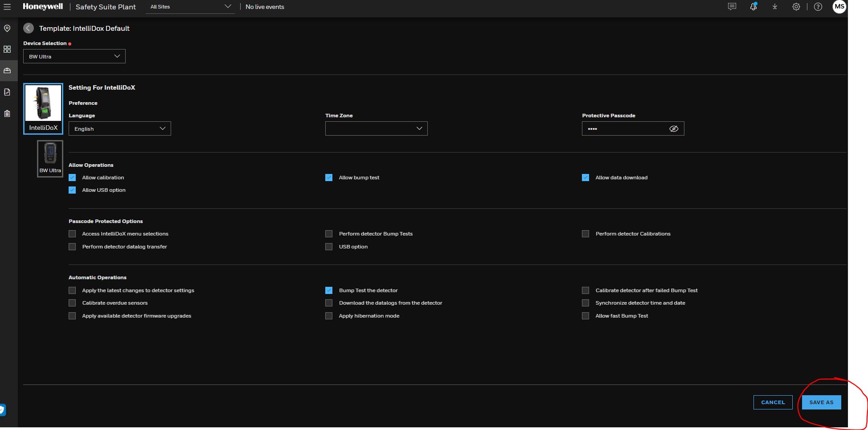Open the help question mark icon
The image size is (868, 430).
tap(818, 7)
